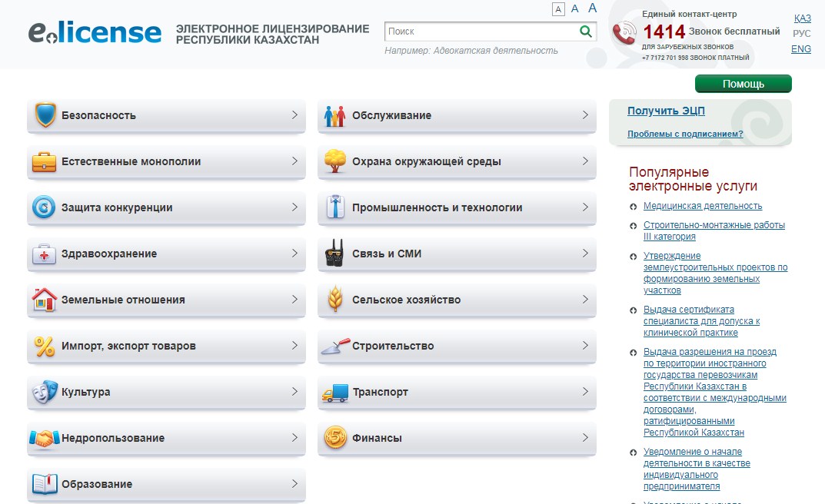Expand the Строительство category arrow

(x=585, y=346)
